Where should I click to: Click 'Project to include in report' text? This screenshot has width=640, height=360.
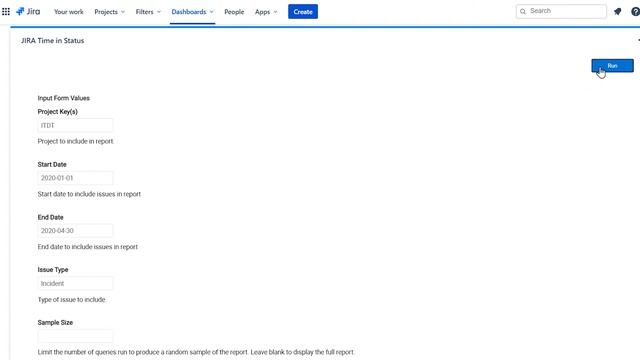76,141
